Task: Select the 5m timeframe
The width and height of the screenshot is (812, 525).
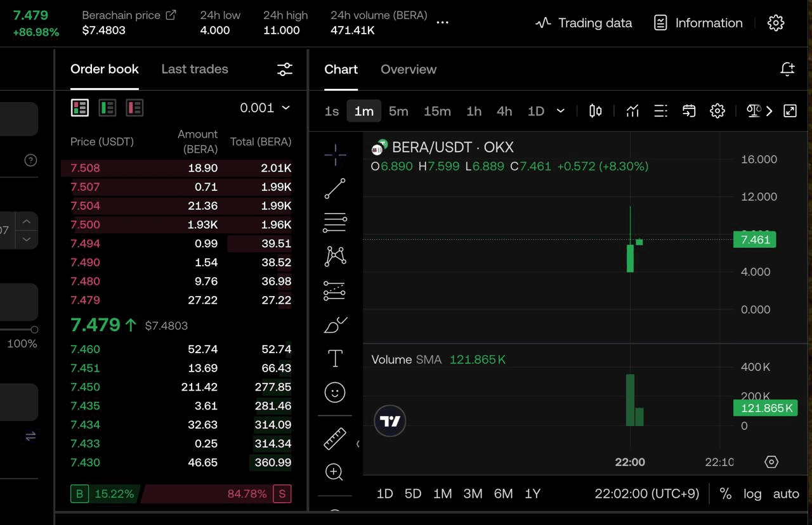Action: pyautogui.click(x=398, y=111)
